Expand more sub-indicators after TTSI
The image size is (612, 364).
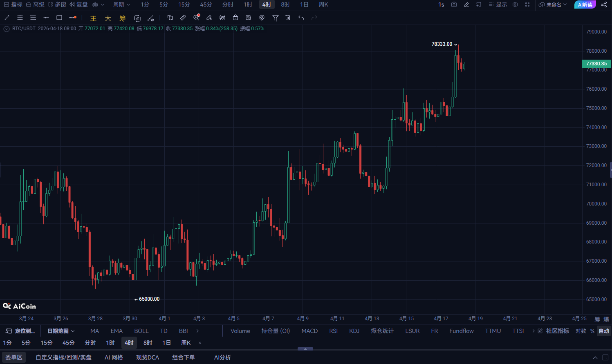(534, 331)
